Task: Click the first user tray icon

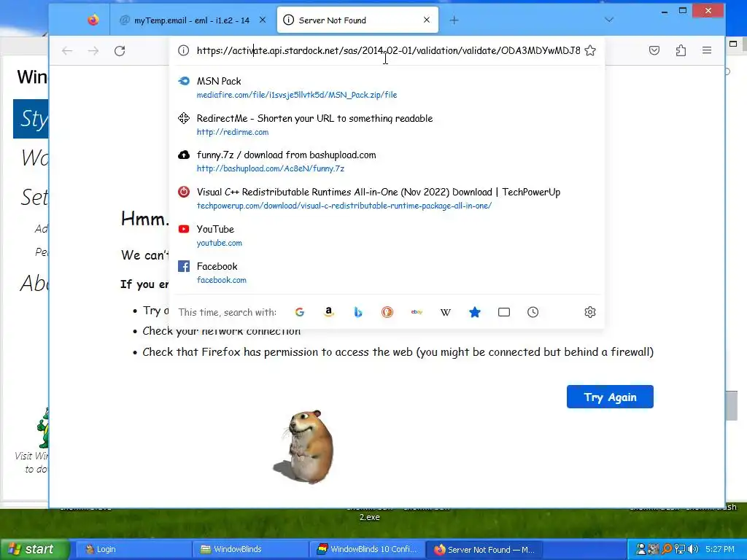Action: pos(641,549)
